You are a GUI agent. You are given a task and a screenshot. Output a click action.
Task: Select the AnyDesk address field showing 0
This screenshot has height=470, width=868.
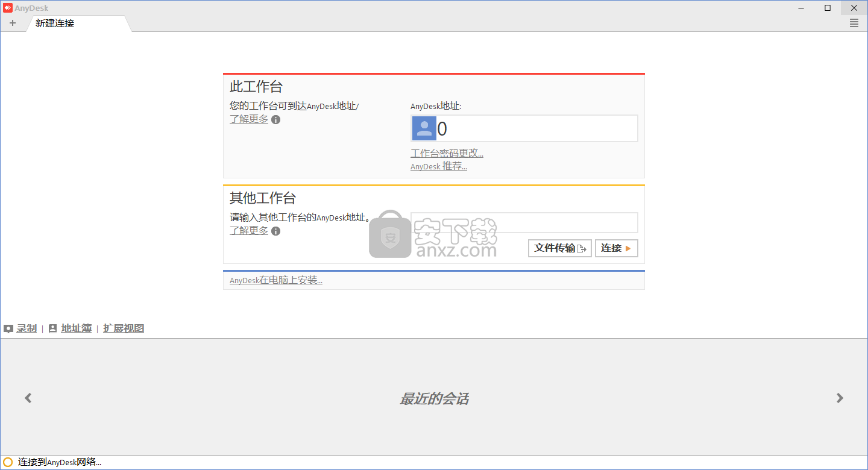click(524, 128)
